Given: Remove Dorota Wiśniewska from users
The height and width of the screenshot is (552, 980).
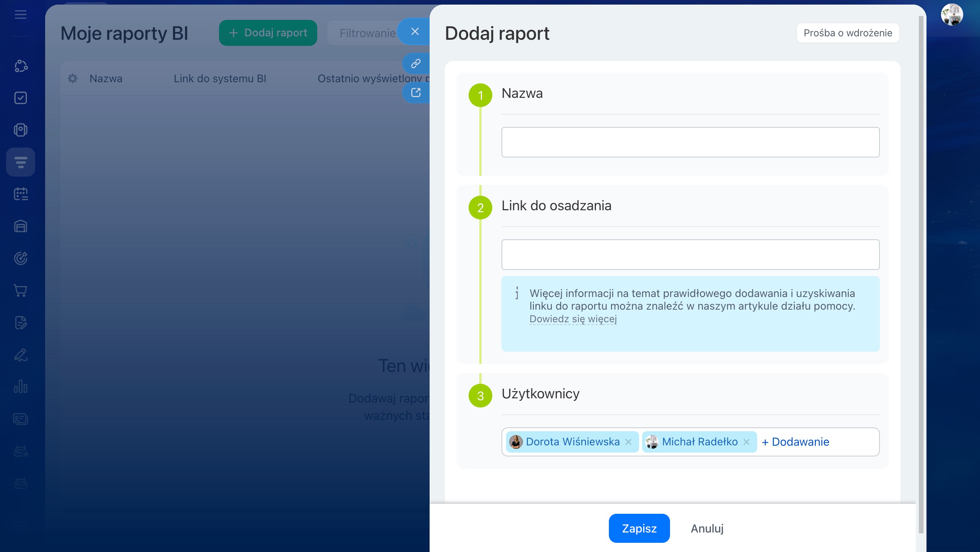Looking at the screenshot, I should 628,442.
